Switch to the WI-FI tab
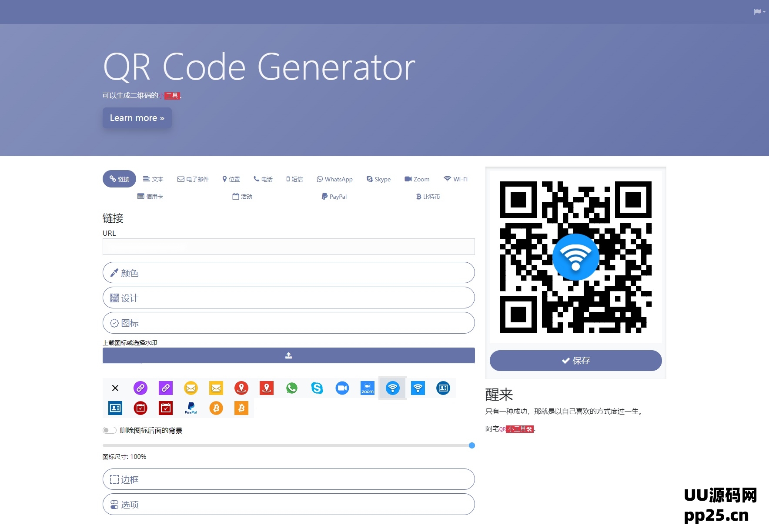Screen dimensions: 769x532 [455, 179]
